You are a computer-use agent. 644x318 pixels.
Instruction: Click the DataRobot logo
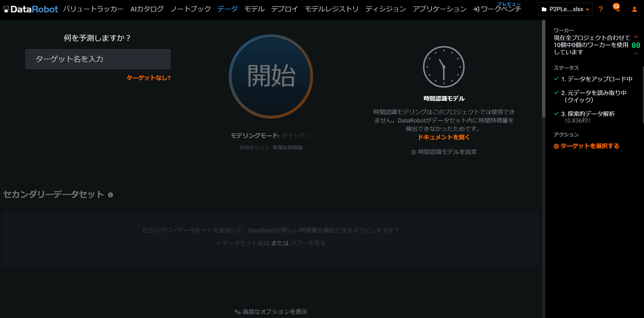pyautogui.click(x=30, y=9)
